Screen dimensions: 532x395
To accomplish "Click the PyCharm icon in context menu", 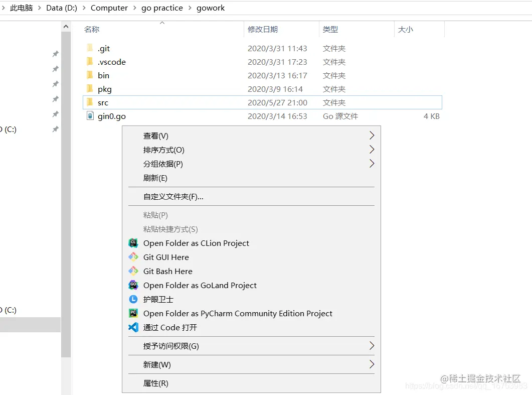I will point(133,313).
